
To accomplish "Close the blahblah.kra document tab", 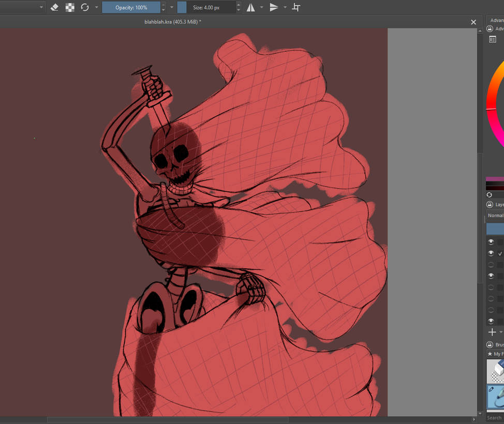I will (473, 22).
